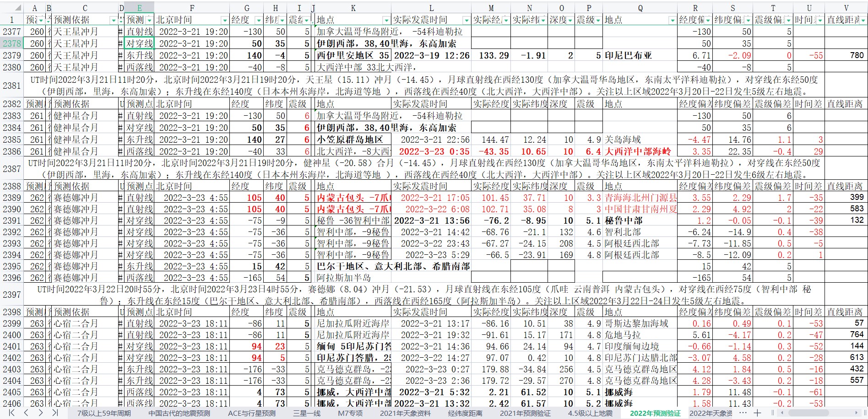This screenshot has height=419, width=868.
Task: Go to the next sheet tab arrow
Action: [x=41, y=413]
